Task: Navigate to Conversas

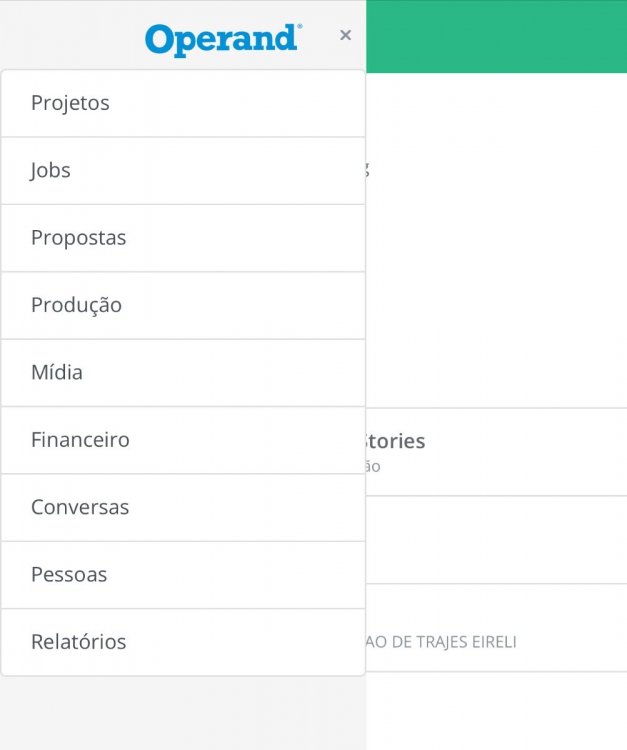Action: (x=183, y=507)
